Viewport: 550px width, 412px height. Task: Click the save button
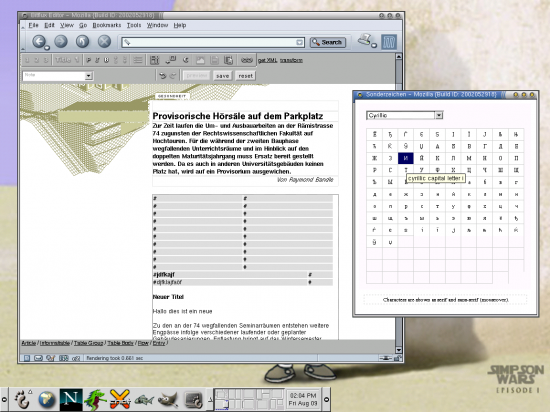click(222, 76)
